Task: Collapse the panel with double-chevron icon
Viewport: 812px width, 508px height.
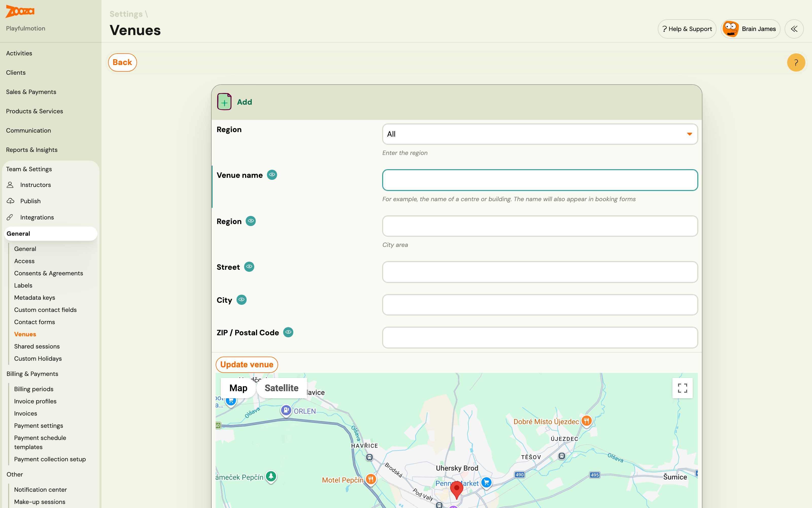Action: click(x=794, y=29)
